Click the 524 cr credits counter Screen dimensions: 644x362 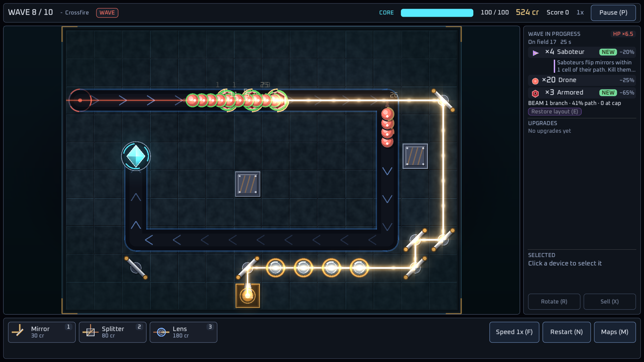pos(527,12)
